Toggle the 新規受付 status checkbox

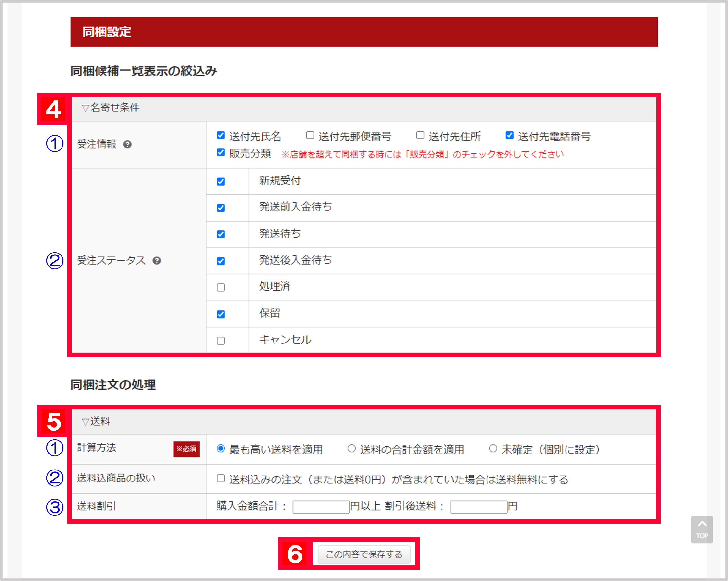(x=221, y=182)
